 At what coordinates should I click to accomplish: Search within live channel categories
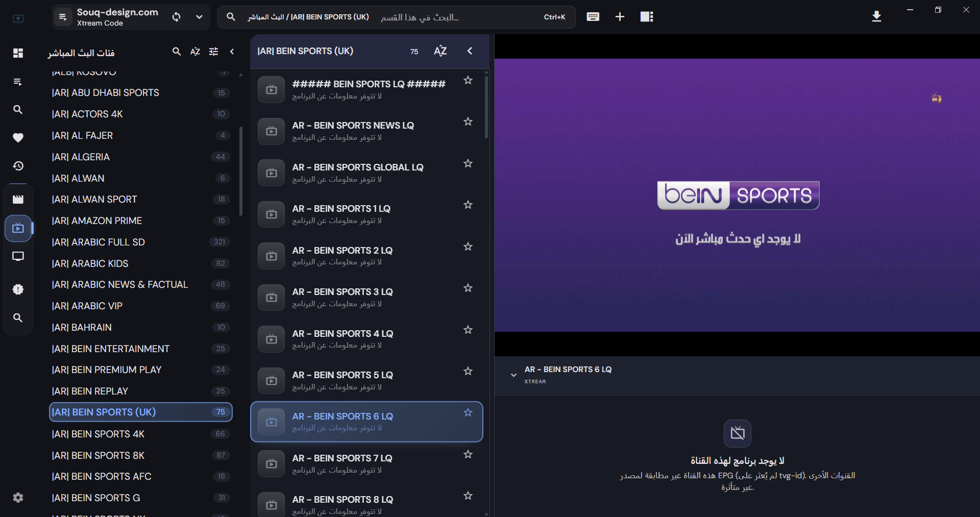(x=177, y=52)
